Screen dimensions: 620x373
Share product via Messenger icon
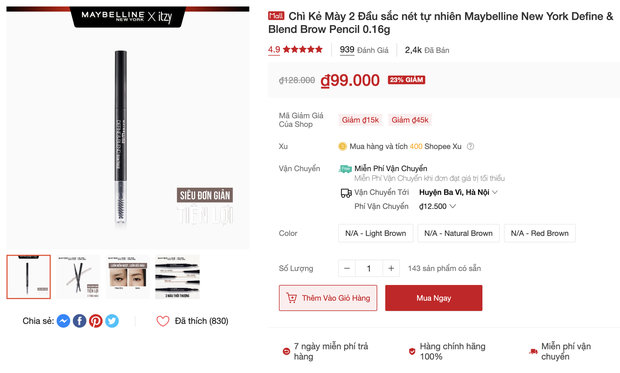(63, 321)
